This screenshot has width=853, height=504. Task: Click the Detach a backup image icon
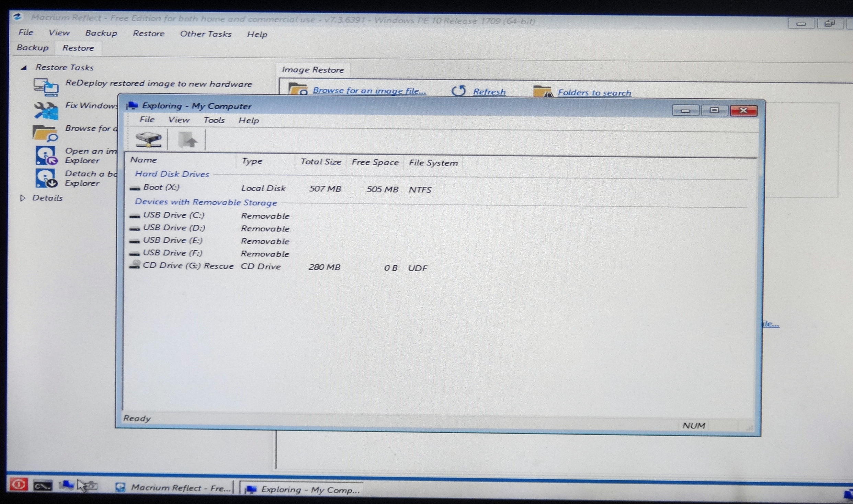point(46,178)
